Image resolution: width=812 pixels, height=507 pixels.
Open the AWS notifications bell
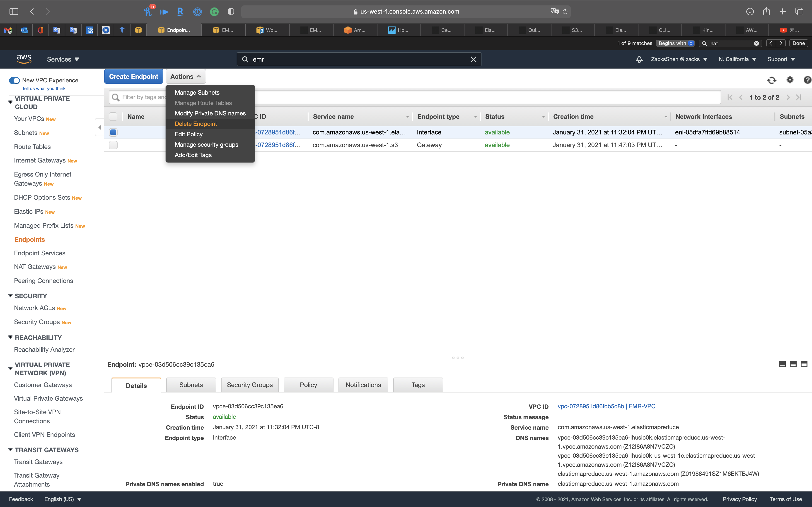[x=639, y=59]
